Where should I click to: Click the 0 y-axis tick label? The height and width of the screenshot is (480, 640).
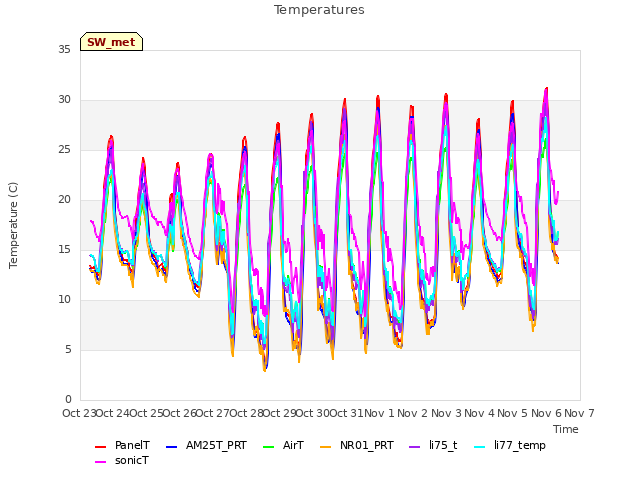(68, 400)
